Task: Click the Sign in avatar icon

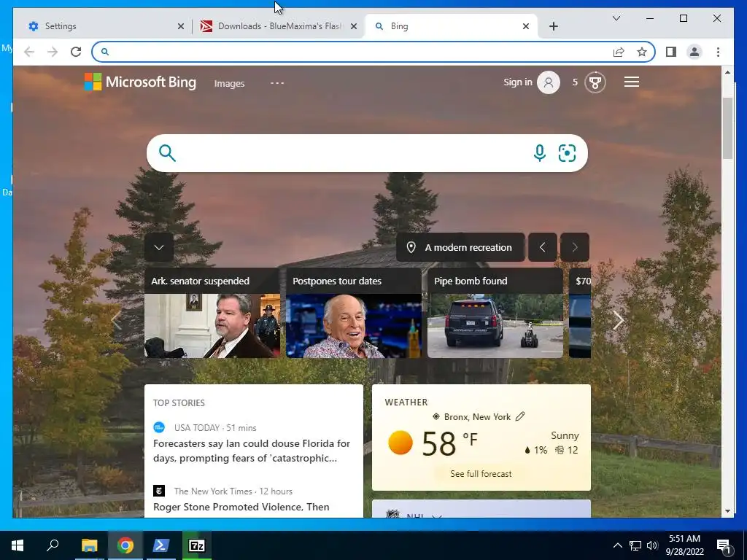Action: (549, 82)
